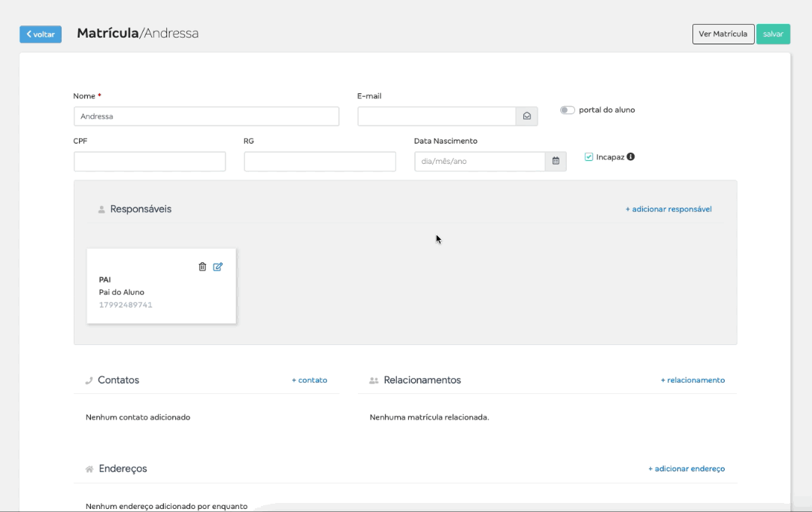
Task: Add a new contato
Action: point(309,380)
